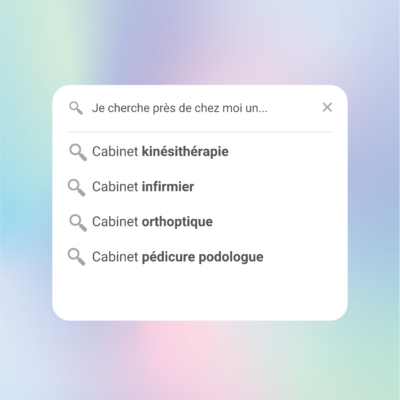This screenshot has width=400, height=400.
Task: Click the bold word orthoptique
Action: coord(177,222)
